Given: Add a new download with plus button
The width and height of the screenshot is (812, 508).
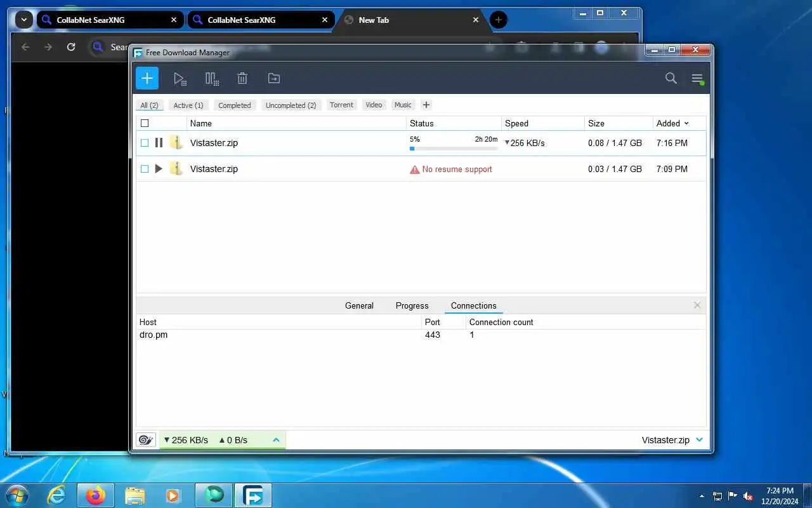Looking at the screenshot, I should pos(147,78).
